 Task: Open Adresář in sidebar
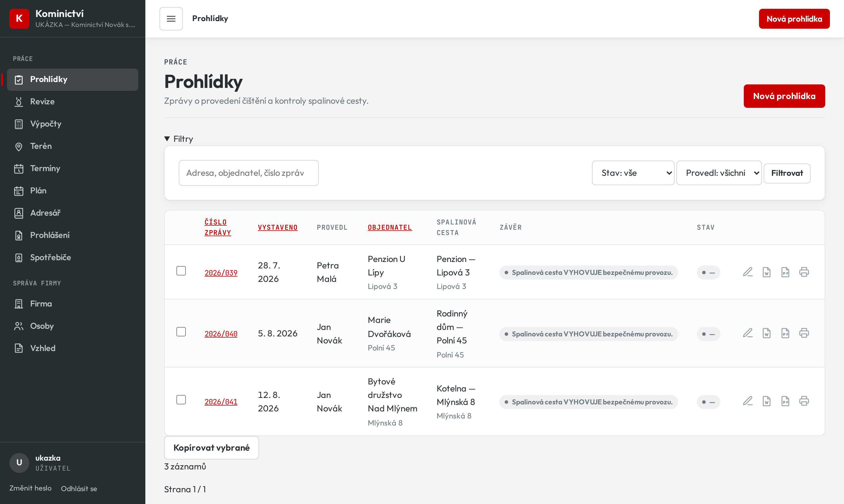tap(73, 213)
